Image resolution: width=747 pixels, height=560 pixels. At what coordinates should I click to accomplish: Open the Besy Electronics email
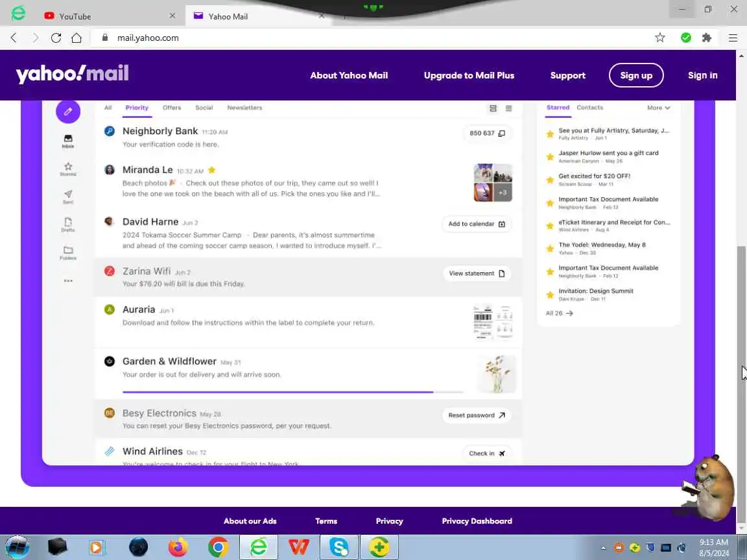point(308,419)
